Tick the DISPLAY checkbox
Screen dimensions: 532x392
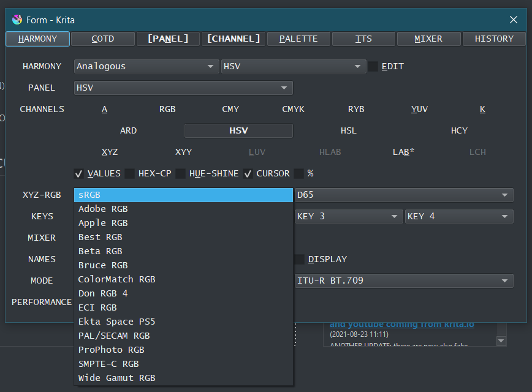click(300, 259)
